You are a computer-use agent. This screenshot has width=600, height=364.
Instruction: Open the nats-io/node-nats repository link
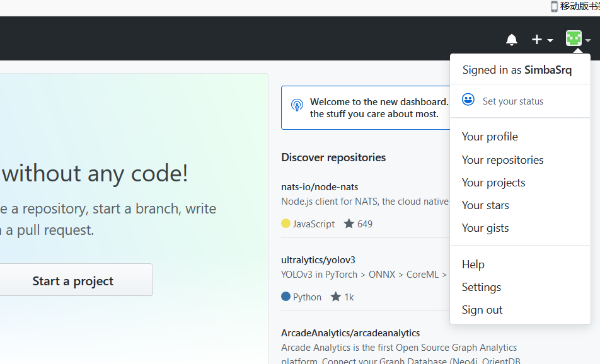pos(320,187)
